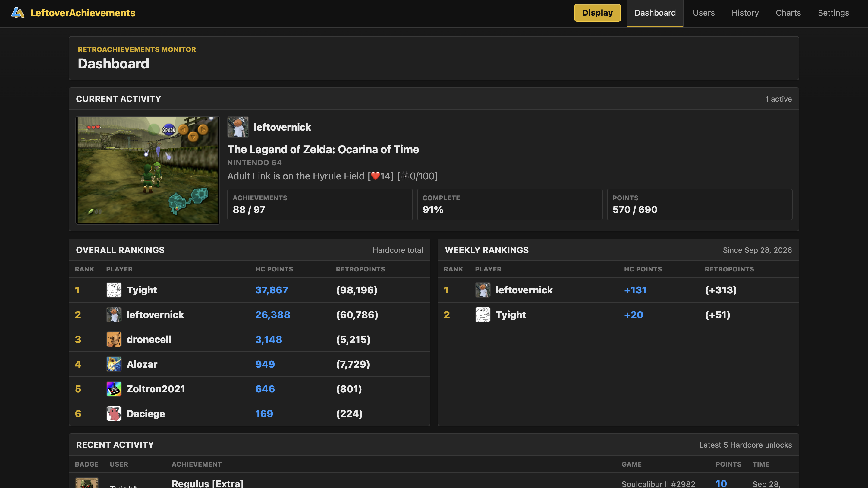Click the yellow Display button
The image size is (868, 488).
point(597,13)
